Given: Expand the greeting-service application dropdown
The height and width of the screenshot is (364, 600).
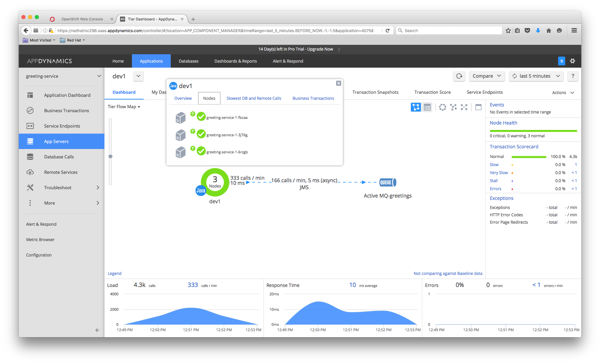Looking at the screenshot, I should coord(99,76).
